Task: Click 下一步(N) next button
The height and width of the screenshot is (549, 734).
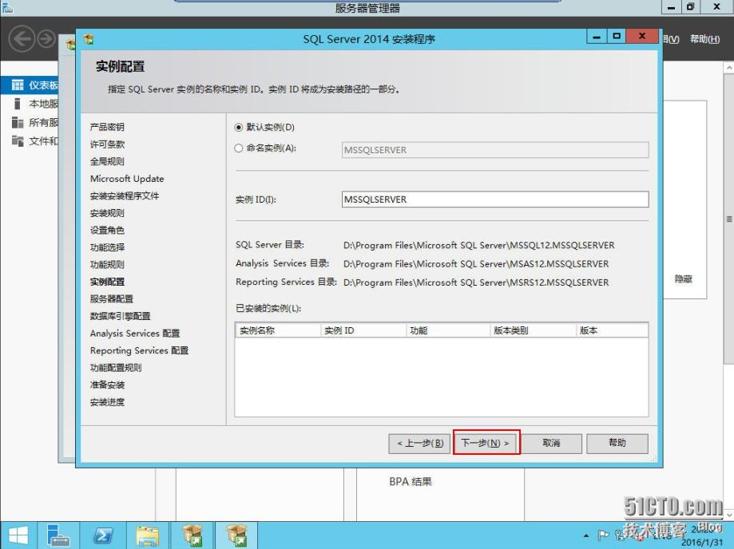Action: 486,443
